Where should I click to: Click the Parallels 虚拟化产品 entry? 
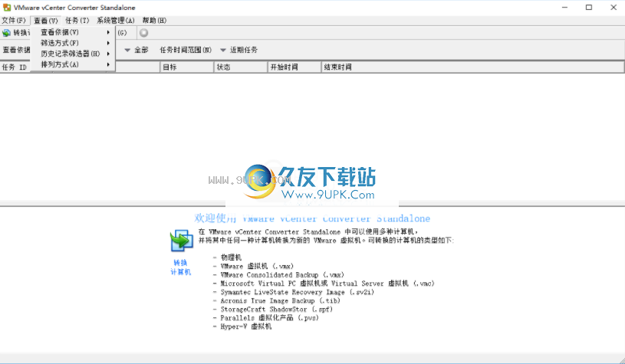(x=270, y=318)
